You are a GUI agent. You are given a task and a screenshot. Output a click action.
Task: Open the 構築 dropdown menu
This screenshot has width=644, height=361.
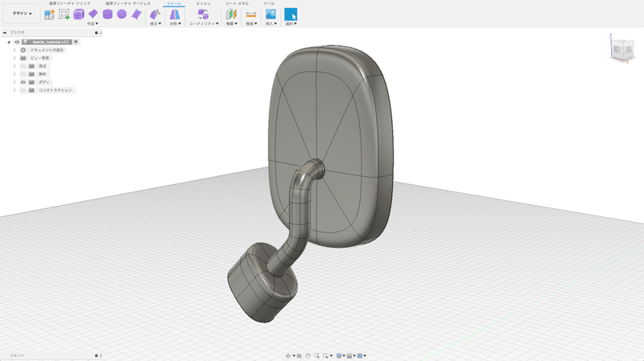[x=232, y=24]
